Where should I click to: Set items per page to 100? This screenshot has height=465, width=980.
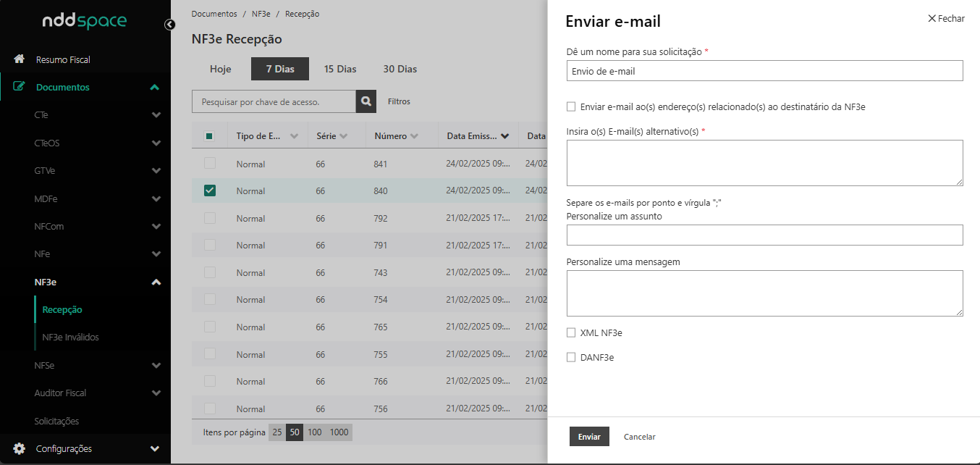(x=314, y=432)
